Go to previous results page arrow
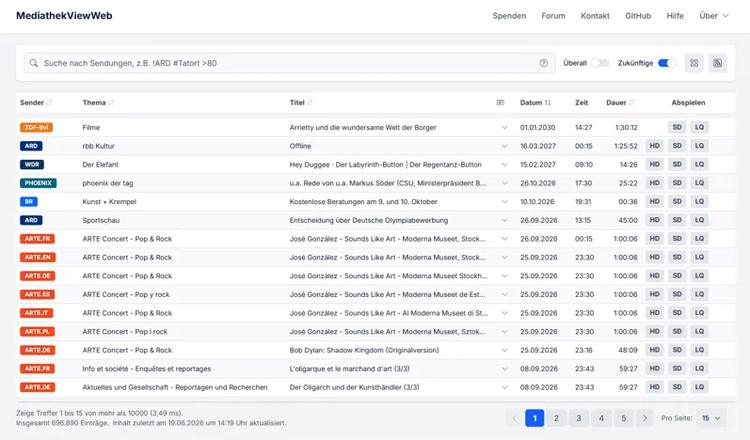Viewport: 750px width, 440px height. coord(514,418)
